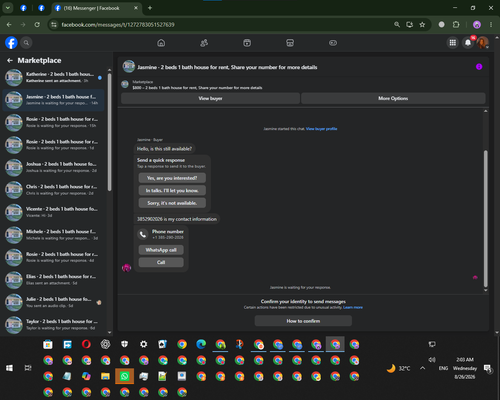The image size is (500, 400).
Task: Follow the Learn more link
Action: tap(353, 307)
